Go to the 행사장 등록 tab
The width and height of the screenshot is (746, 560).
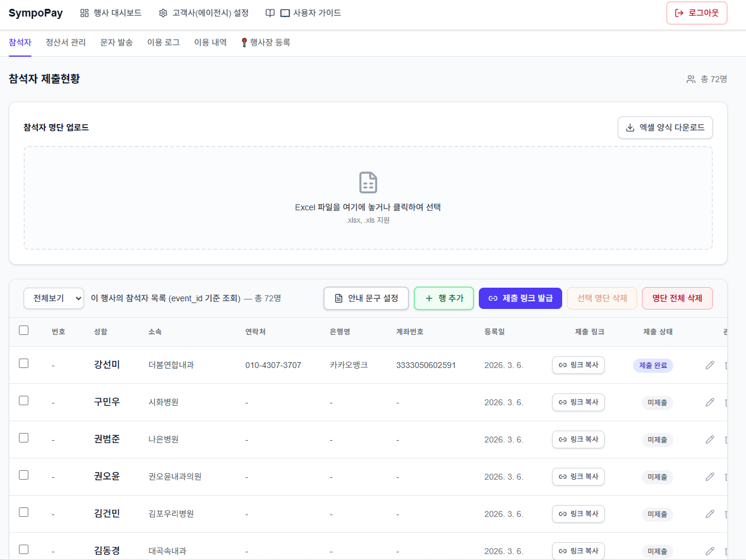point(265,43)
